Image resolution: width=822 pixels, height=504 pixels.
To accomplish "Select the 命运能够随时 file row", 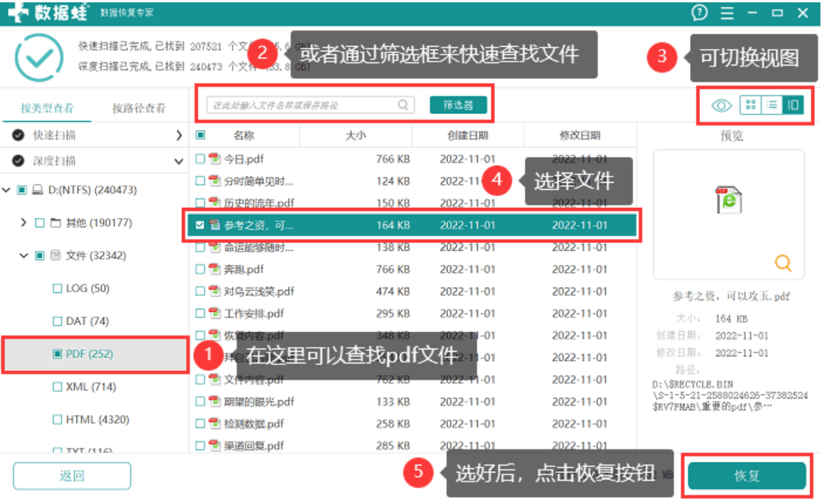I will point(413,247).
